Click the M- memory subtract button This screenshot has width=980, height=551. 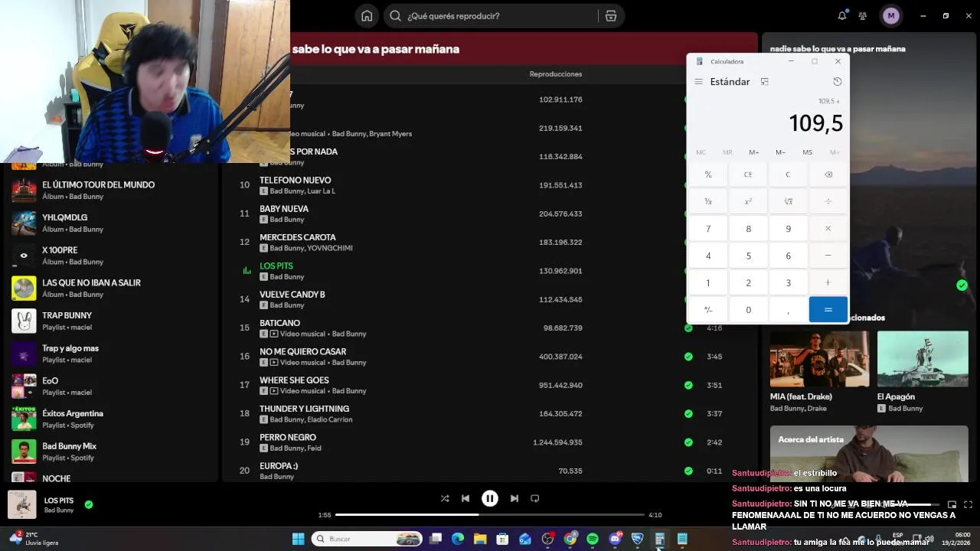coord(780,152)
